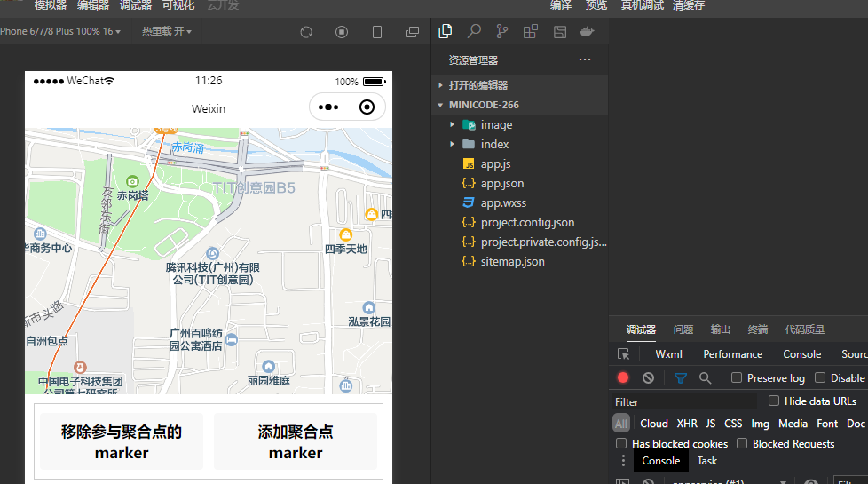Enable the Hide data URLs checkbox
This screenshot has height=484, width=868.
click(774, 401)
